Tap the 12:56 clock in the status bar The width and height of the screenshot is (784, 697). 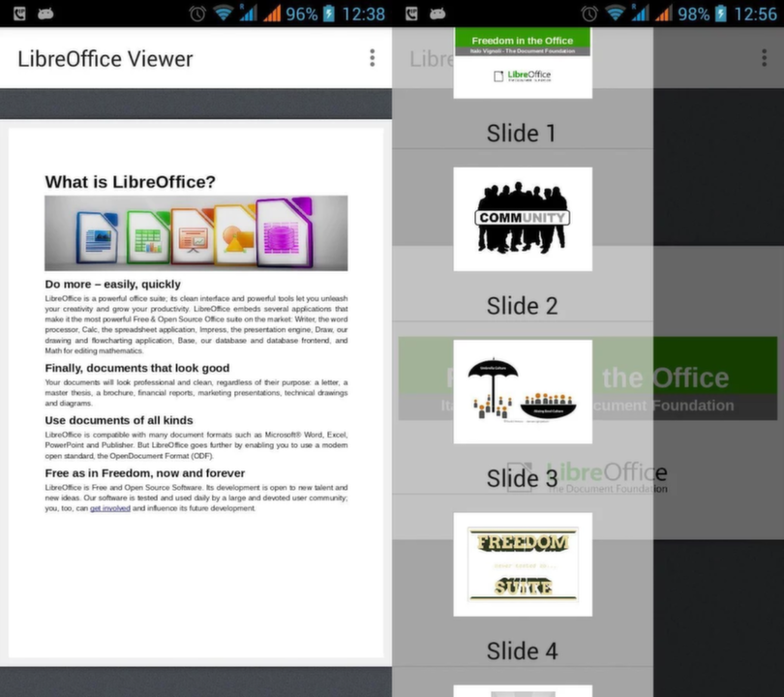(x=756, y=14)
